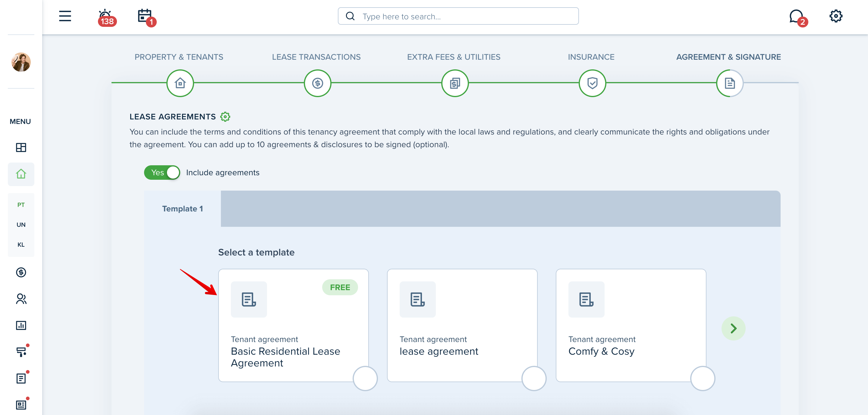The width and height of the screenshot is (868, 415).
Task: Click the FREE badge on the first template
Action: click(340, 287)
